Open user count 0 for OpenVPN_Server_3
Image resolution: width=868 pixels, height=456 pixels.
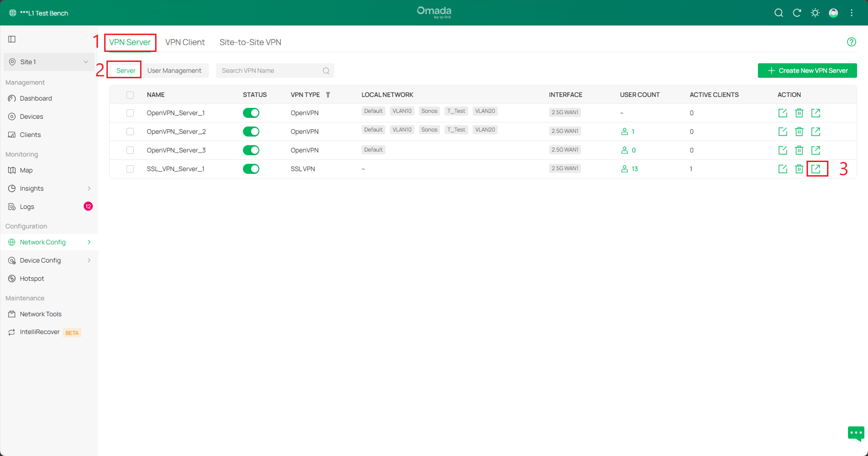coord(628,150)
